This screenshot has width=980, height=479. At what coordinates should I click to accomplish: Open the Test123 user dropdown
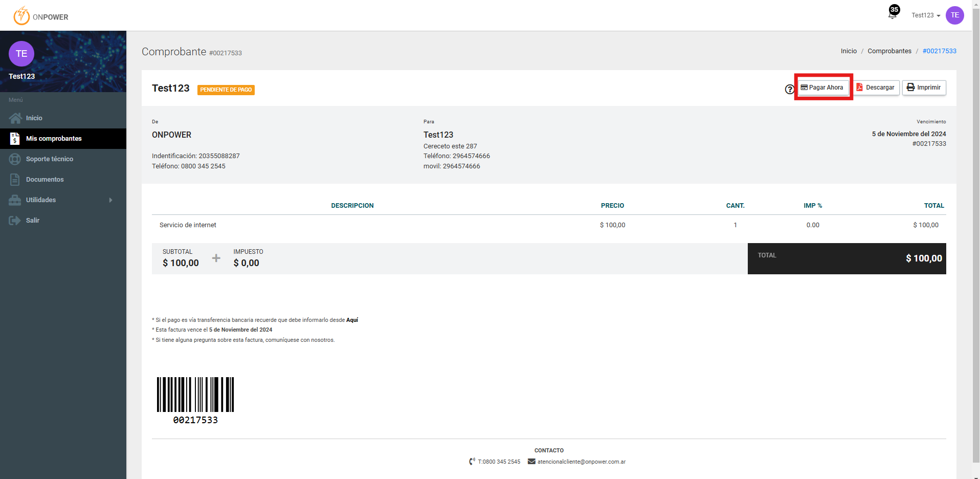pyautogui.click(x=925, y=15)
